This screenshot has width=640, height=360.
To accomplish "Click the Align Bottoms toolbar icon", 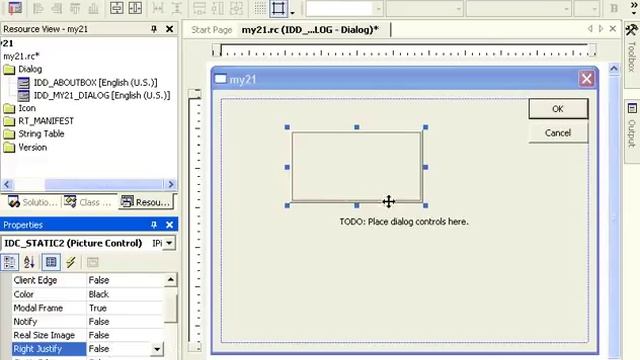I will tap(93, 8).
